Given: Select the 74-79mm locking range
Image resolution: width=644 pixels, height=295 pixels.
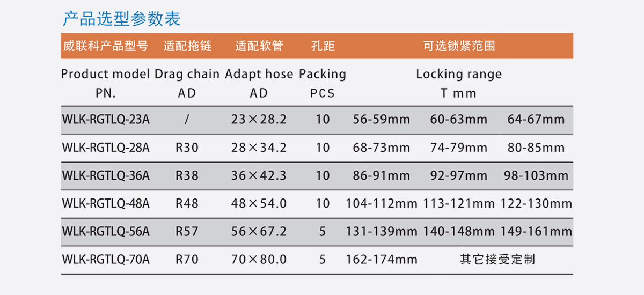Looking at the screenshot, I should coord(459,147).
